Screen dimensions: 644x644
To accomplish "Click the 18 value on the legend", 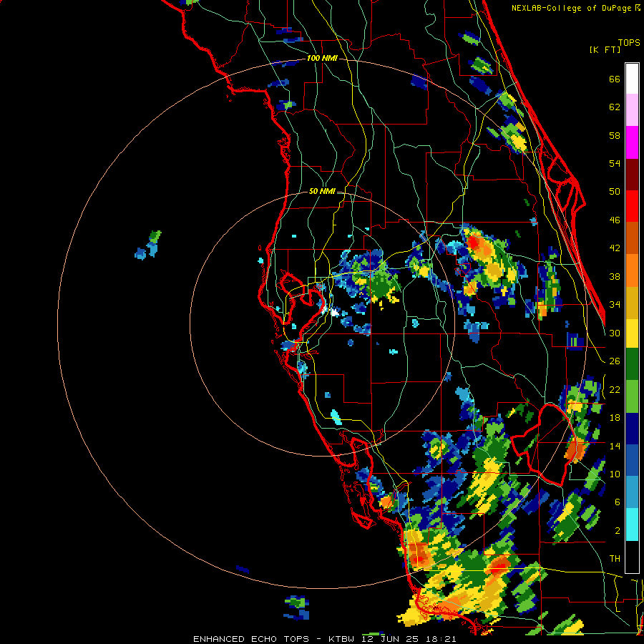I will pyautogui.click(x=615, y=418).
